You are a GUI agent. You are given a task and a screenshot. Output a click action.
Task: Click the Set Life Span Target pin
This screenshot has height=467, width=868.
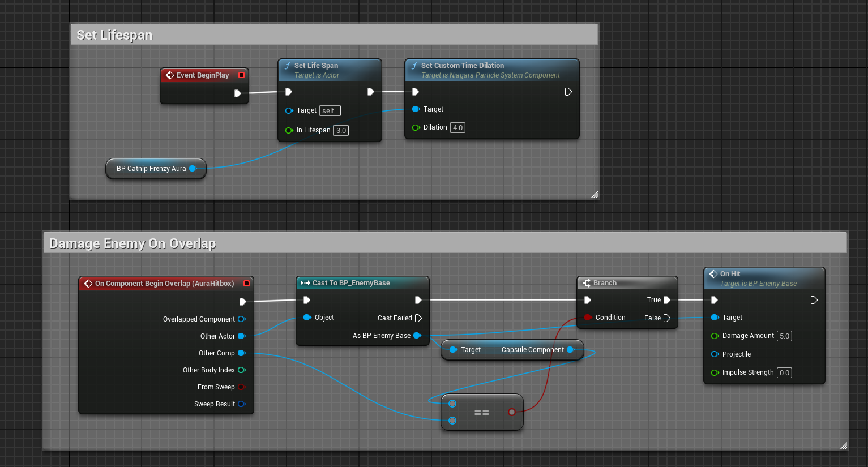(289, 110)
